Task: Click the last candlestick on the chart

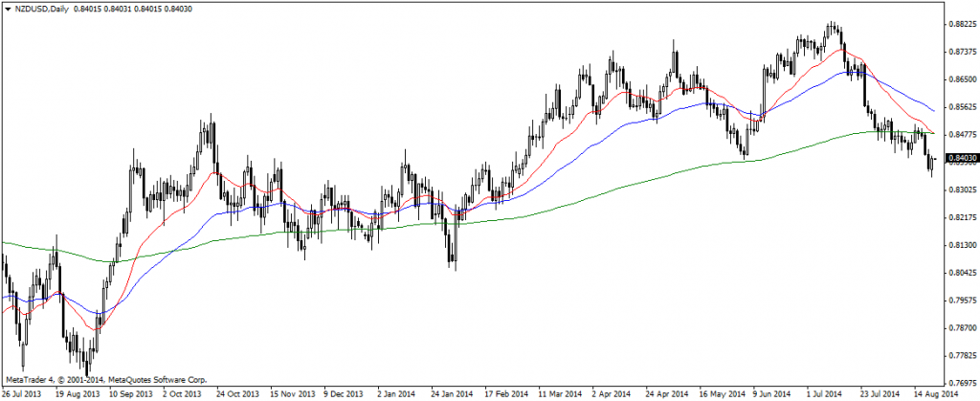Action: pyautogui.click(x=934, y=165)
